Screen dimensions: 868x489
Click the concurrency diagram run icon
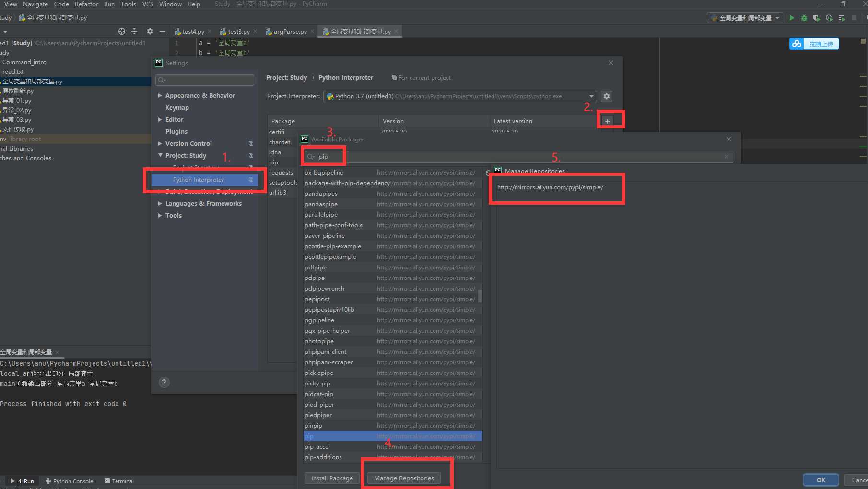tap(842, 18)
